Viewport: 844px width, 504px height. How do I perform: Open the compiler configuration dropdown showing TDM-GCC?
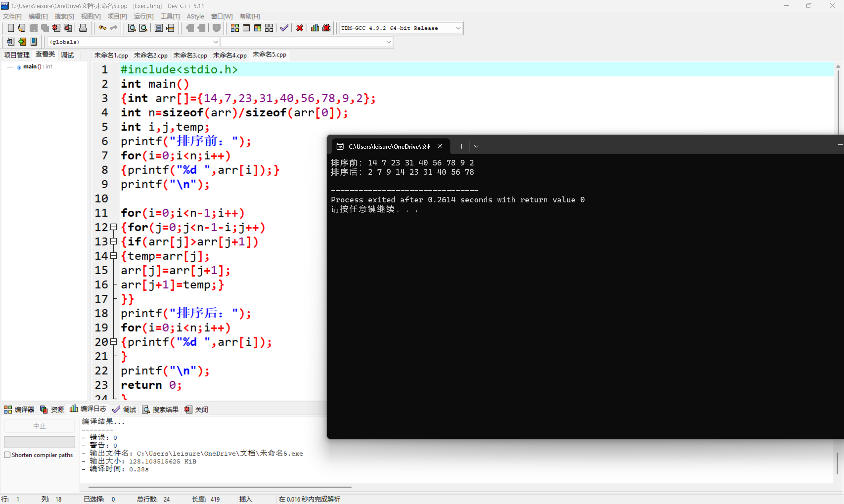459,28
